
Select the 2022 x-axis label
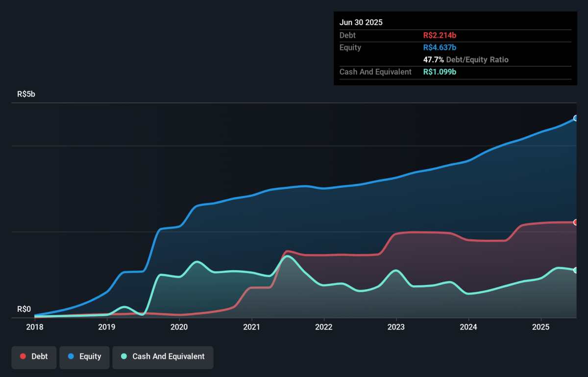[x=324, y=327]
